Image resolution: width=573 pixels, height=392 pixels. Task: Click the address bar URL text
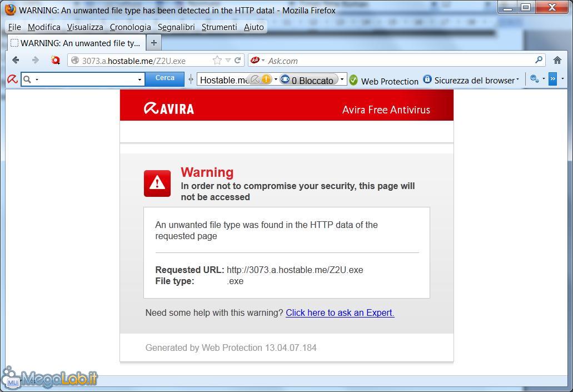click(134, 61)
